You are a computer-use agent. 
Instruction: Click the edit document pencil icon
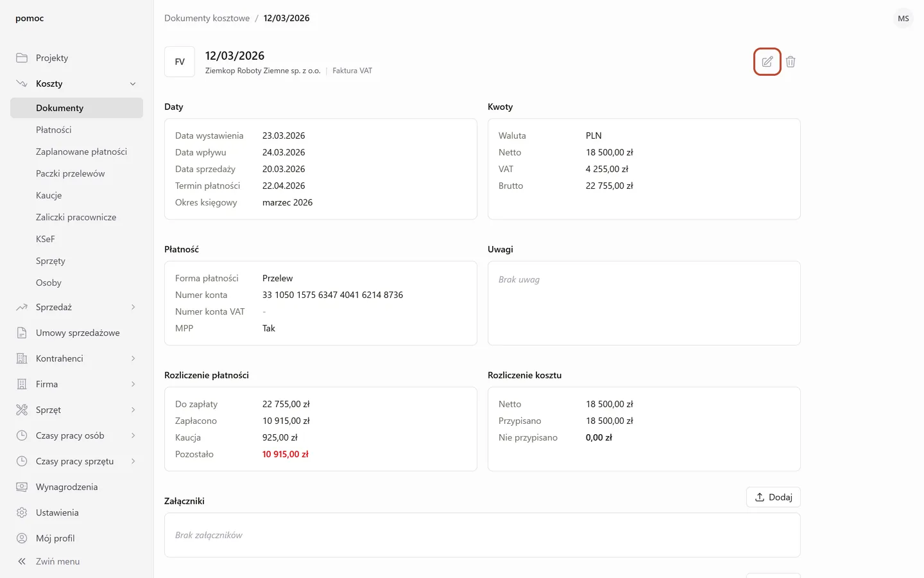click(767, 62)
